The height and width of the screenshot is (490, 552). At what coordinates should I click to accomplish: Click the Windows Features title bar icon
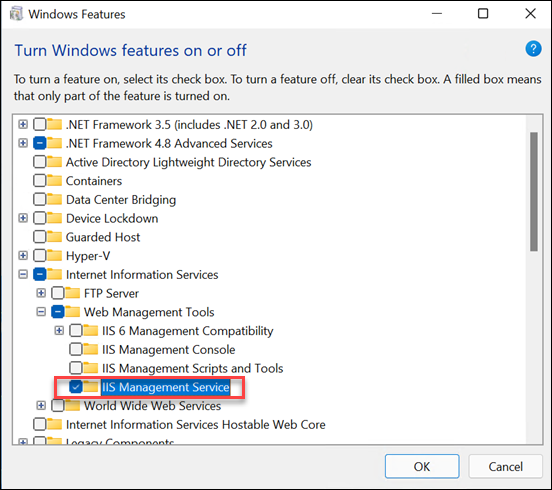(16, 14)
